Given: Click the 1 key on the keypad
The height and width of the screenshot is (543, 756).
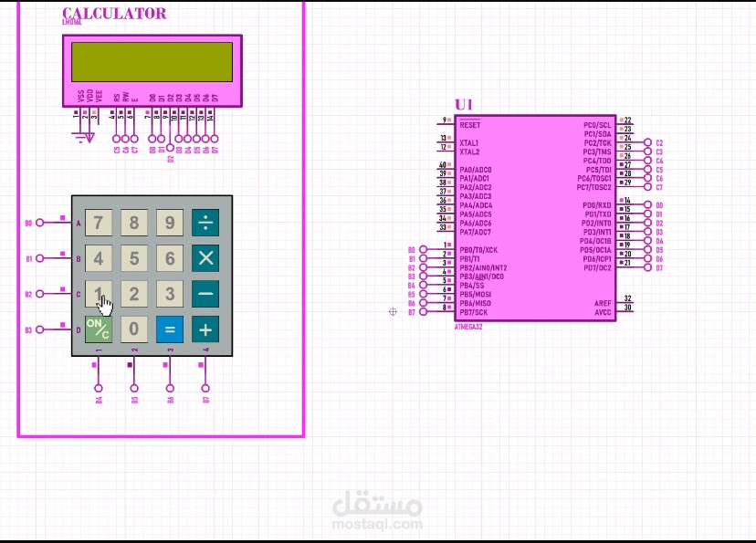Looking at the screenshot, I should pyautogui.click(x=99, y=294).
